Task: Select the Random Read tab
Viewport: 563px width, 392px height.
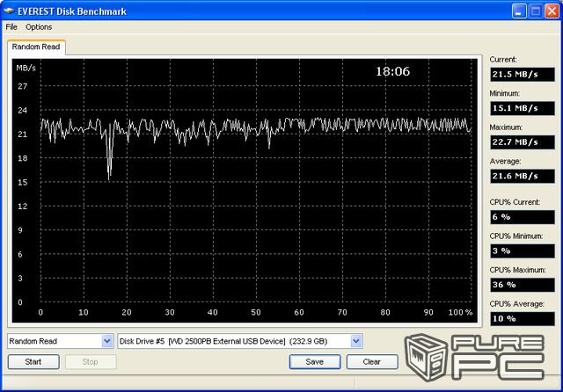Action: point(36,47)
